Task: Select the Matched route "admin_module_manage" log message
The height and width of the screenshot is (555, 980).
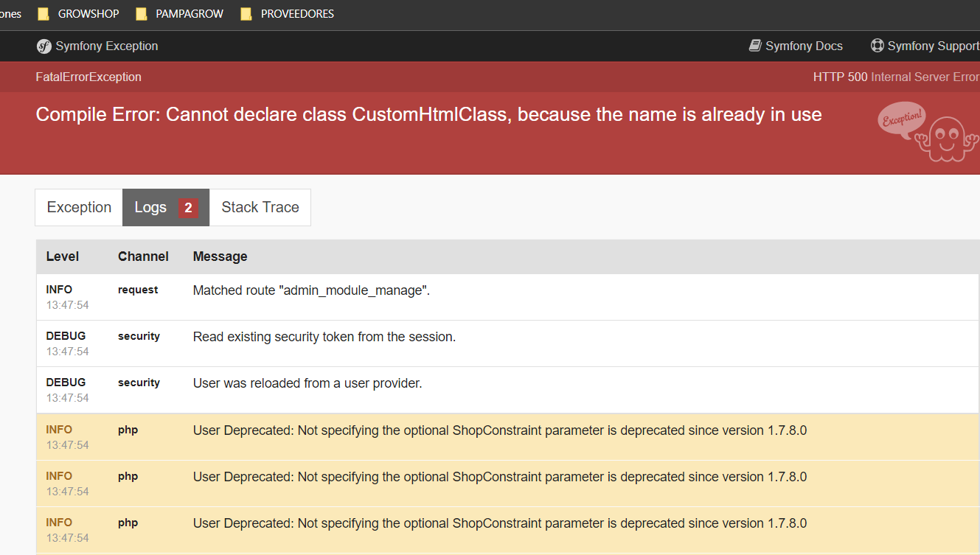Action: 311,290
